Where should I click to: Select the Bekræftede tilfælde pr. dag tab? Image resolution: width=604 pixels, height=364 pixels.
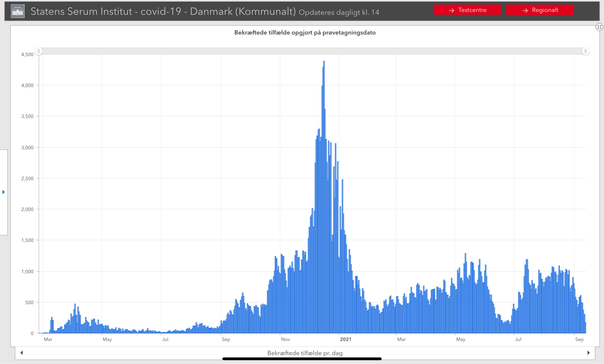click(305, 353)
